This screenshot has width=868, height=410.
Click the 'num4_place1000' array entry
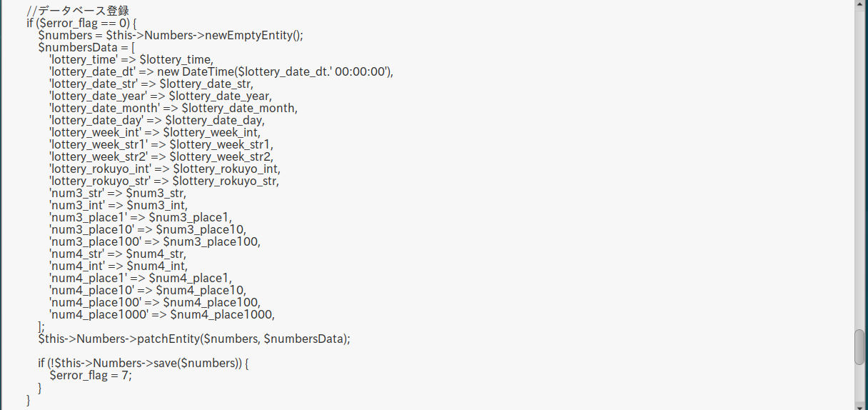[162, 314]
